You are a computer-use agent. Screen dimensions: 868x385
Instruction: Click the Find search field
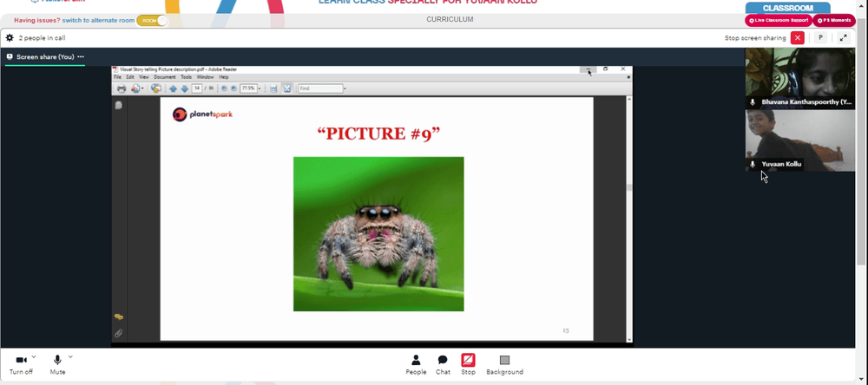(320, 88)
